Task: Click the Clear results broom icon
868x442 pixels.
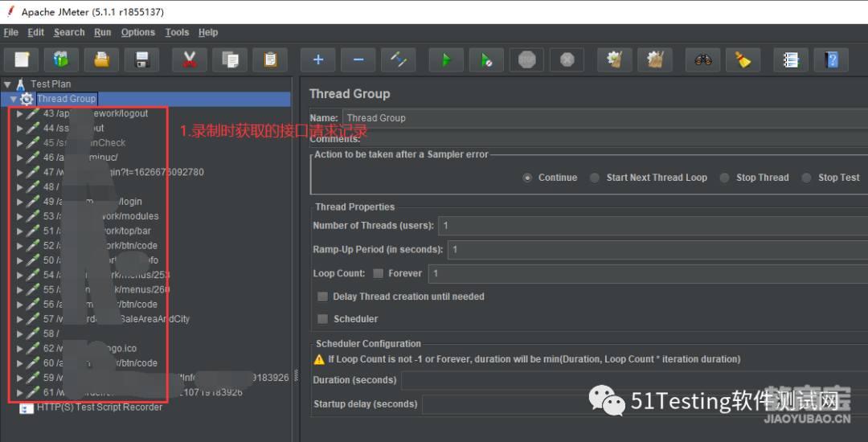Action: pos(615,59)
